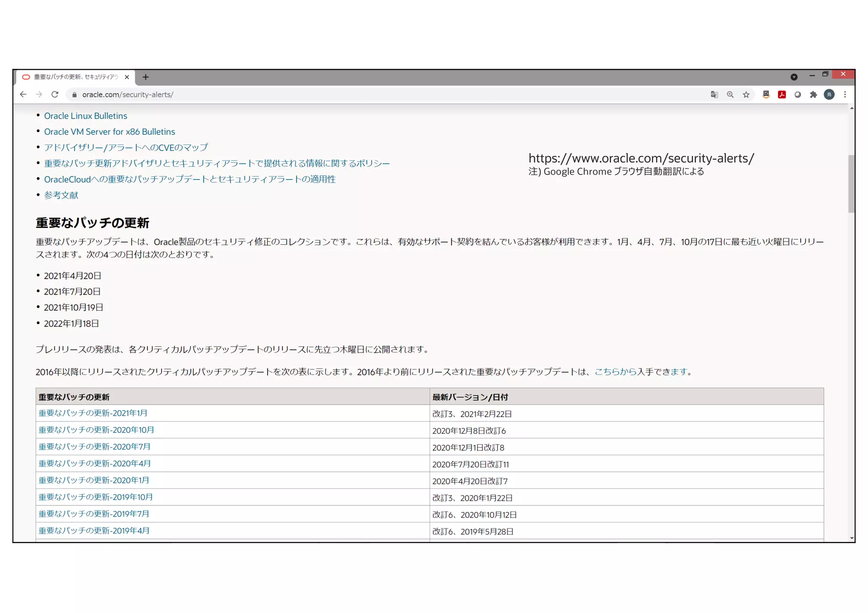Click the scrollbar up arrow
The height and width of the screenshot is (613, 868).
click(x=851, y=108)
